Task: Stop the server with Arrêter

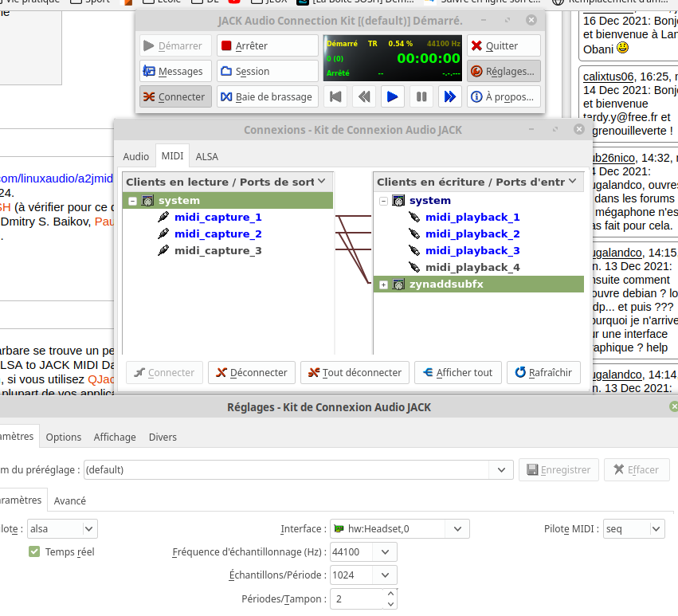Action: point(267,45)
